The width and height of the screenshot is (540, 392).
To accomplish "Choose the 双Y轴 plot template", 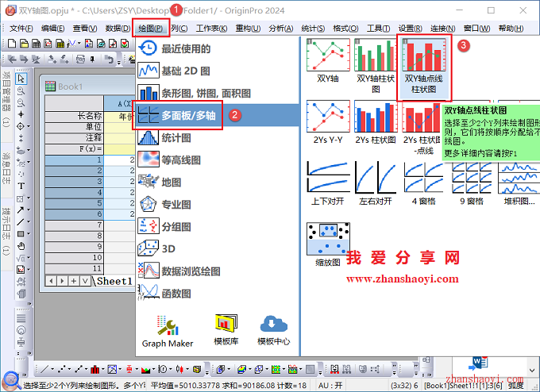I will 328,60.
